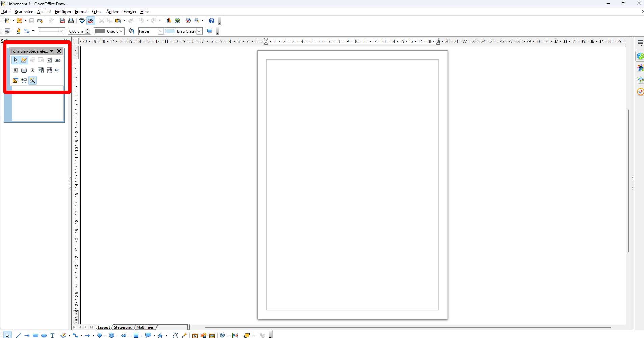Insert a Check Box form control
644x338 pixels.
(x=49, y=60)
